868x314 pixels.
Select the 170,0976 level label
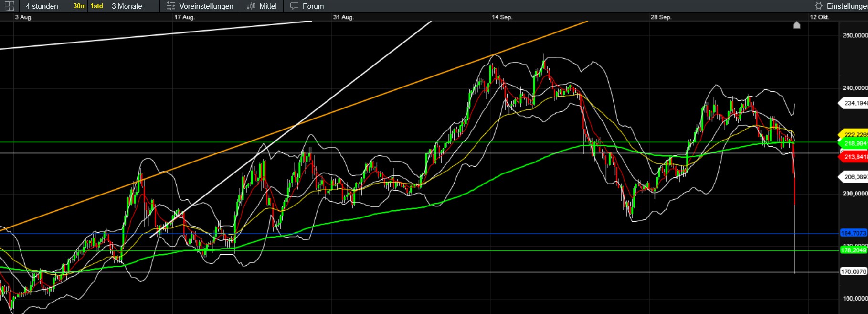coord(854,271)
